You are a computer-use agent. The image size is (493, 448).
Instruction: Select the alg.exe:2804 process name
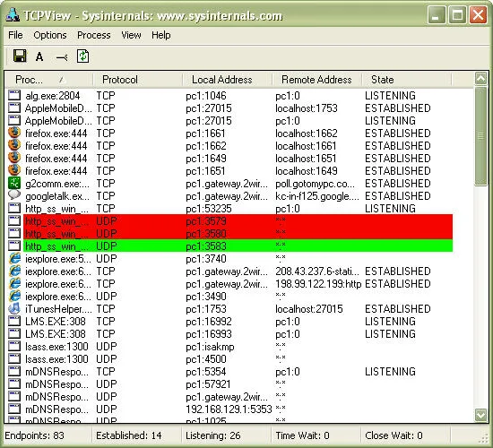click(53, 96)
